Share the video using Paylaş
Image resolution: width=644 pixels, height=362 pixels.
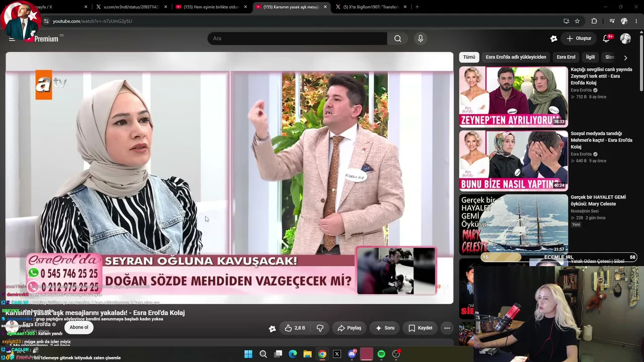(x=349, y=328)
